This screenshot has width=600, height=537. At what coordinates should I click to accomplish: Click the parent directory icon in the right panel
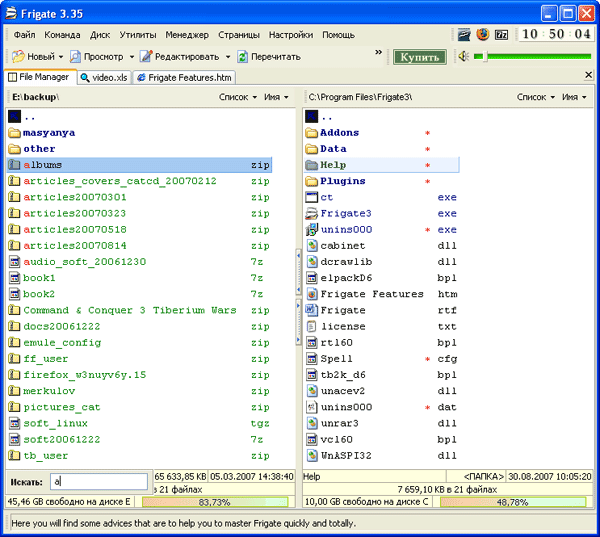tap(311, 116)
